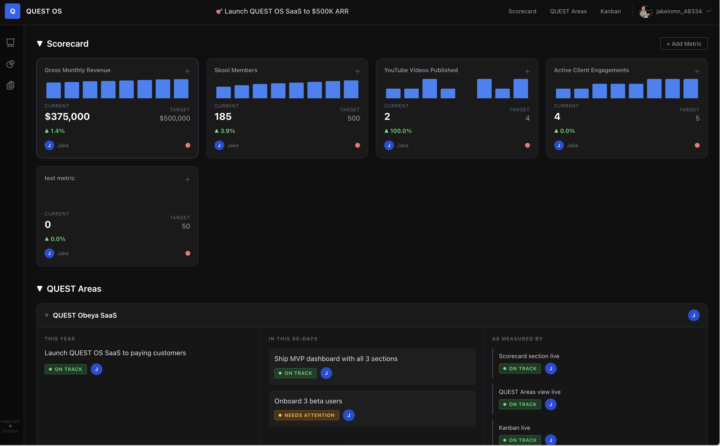
Task: Open the monitor icon in left sidebar
Action: tap(10, 43)
